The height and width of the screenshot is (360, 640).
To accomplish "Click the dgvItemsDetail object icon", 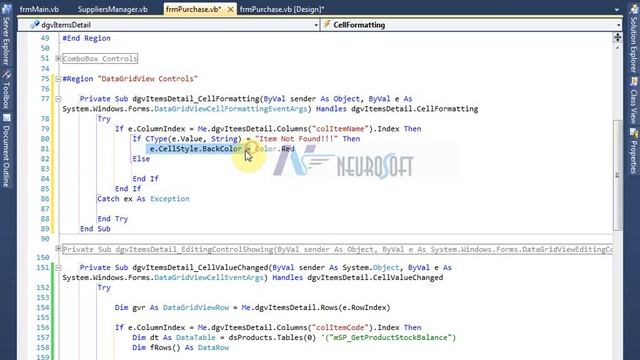I will (x=34, y=25).
